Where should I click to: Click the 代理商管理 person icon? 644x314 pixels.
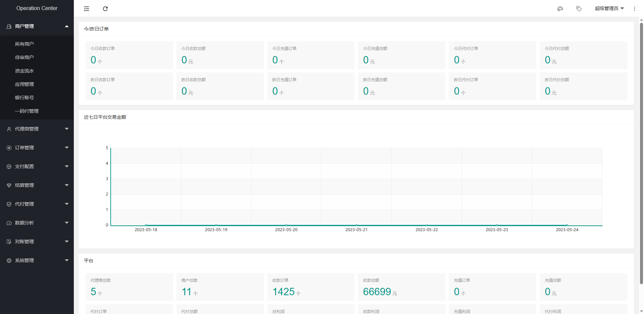point(9,129)
